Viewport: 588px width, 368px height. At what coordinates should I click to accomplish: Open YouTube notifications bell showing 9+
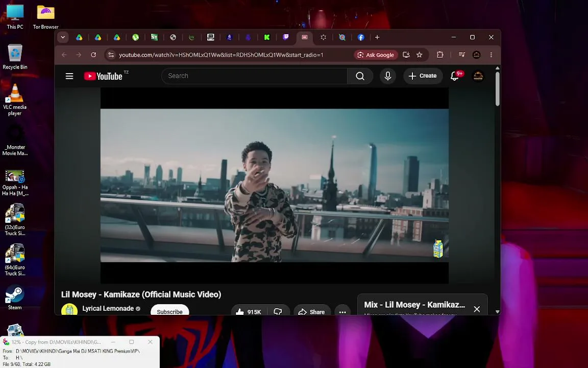(x=455, y=76)
